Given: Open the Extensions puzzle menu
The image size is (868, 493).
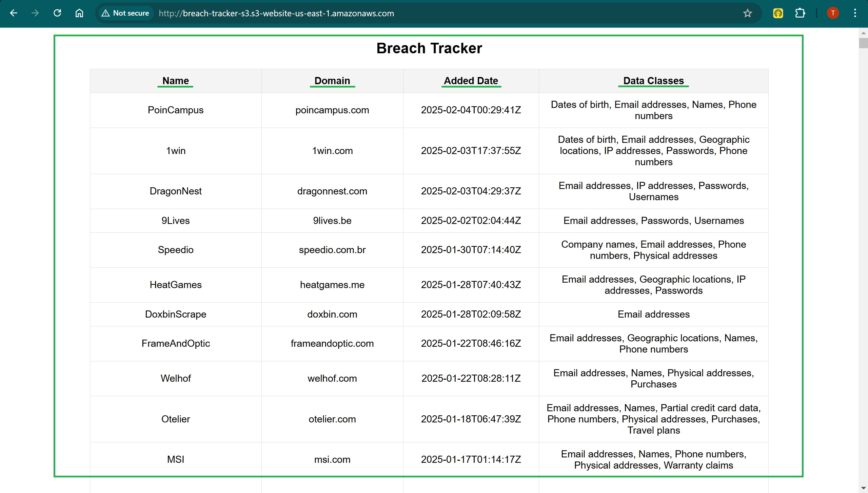Looking at the screenshot, I should point(800,13).
